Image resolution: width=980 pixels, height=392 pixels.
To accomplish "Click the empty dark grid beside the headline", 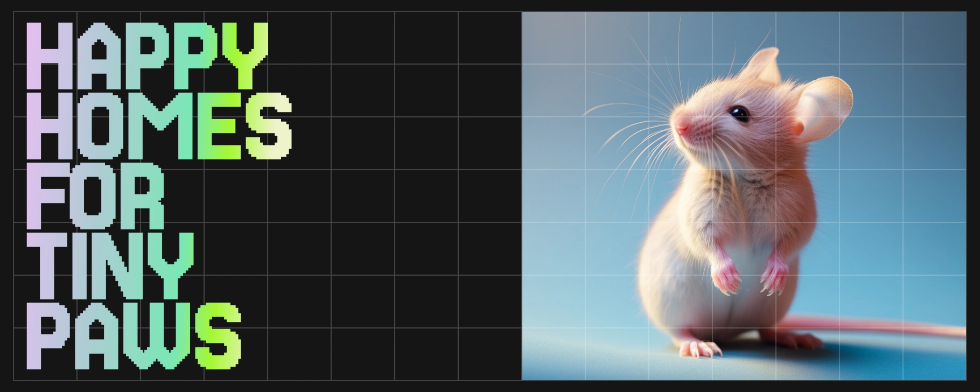I will click(393, 215).
